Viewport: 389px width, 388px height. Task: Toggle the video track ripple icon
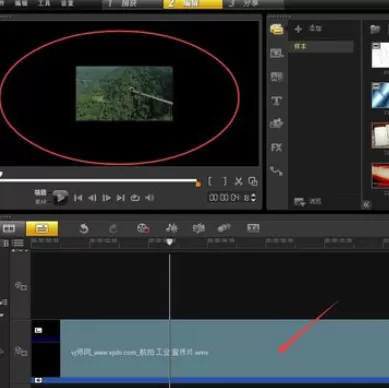coord(21,351)
